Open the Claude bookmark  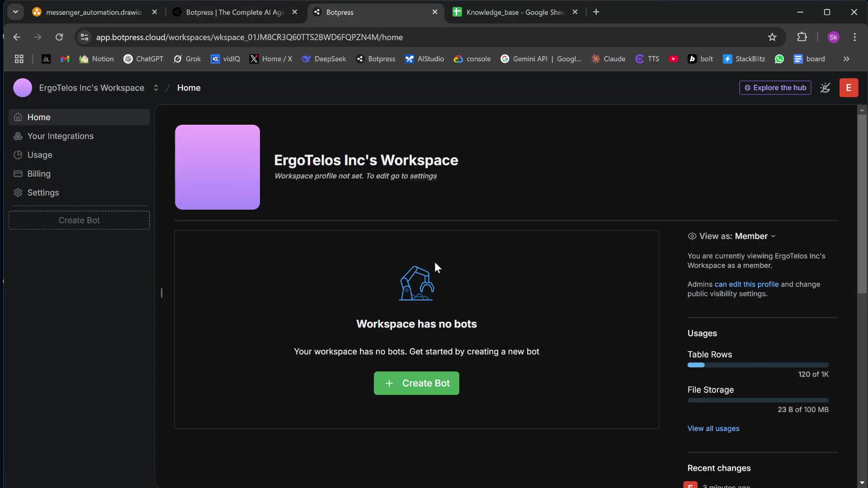tap(609, 59)
